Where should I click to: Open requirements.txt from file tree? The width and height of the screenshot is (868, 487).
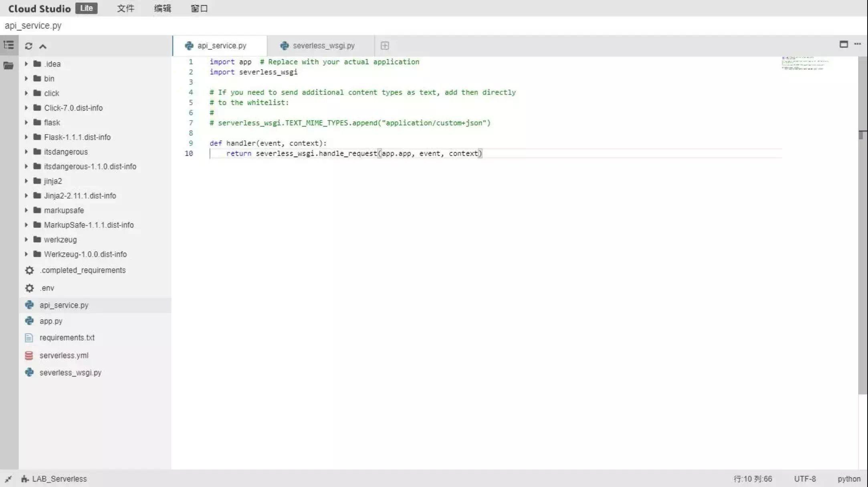[67, 338]
